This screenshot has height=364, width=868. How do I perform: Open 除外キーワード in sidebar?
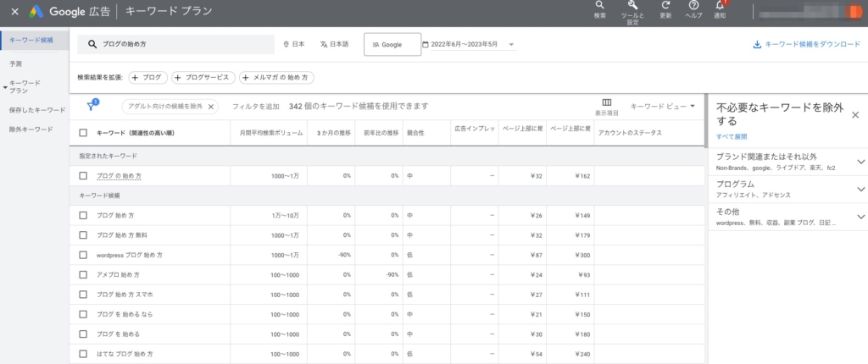(31, 130)
